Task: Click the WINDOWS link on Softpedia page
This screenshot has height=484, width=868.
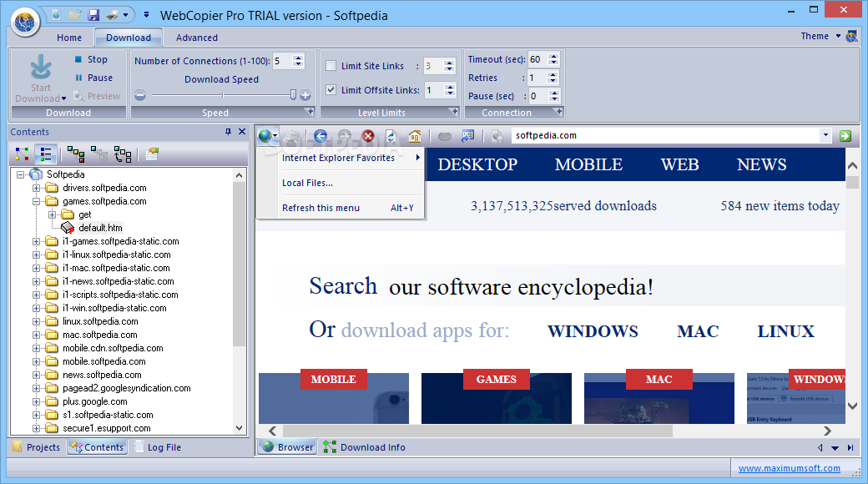Action: 593,331
